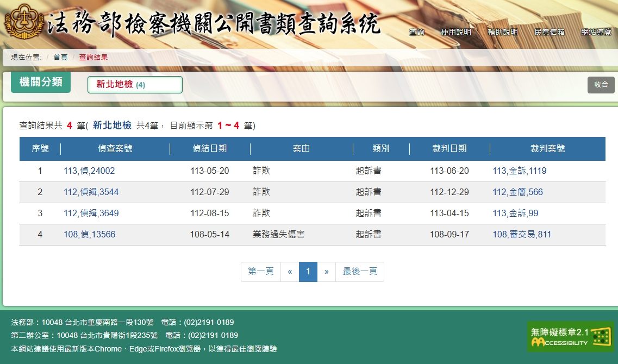Click the Ministry of Justice emblem logo
Screen dimensions: 618x364
click(23, 22)
